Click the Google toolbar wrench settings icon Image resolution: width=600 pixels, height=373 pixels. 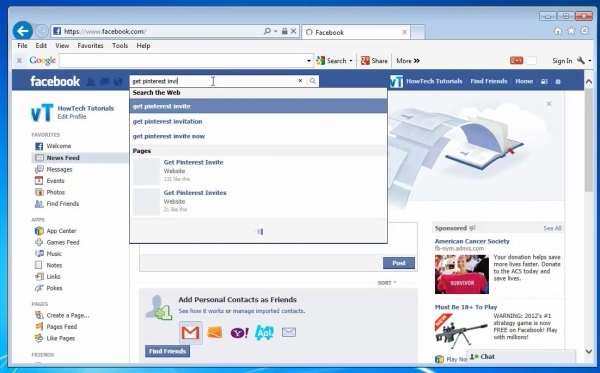coord(580,60)
